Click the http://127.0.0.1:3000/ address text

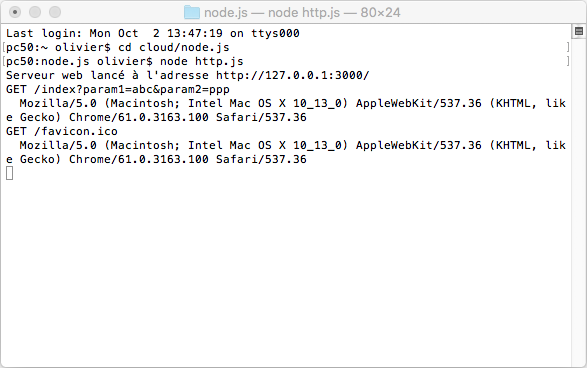(293, 75)
